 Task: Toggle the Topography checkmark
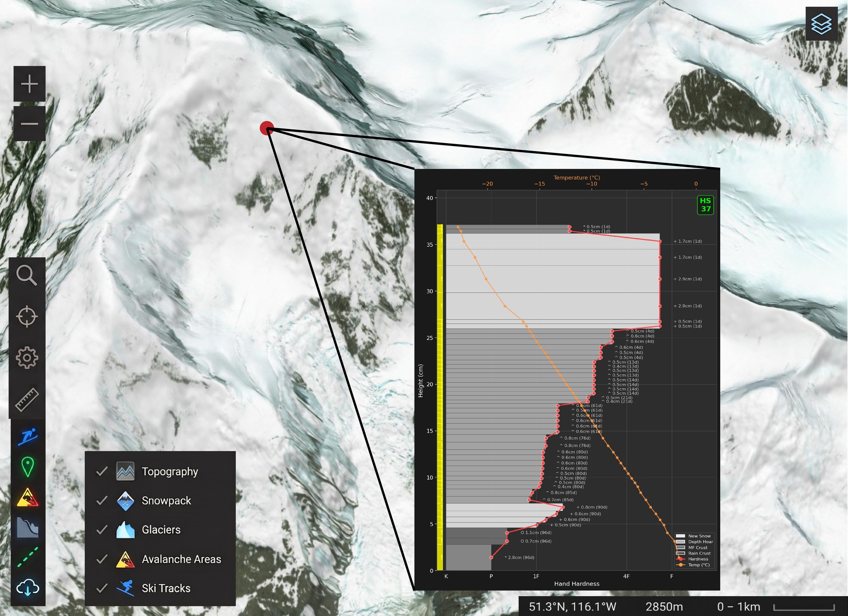click(x=102, y=471)
